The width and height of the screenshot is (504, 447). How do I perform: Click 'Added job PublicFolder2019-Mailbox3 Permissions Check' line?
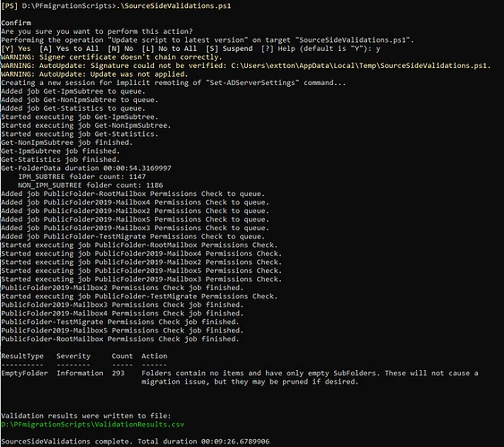(x=135, y=228)
